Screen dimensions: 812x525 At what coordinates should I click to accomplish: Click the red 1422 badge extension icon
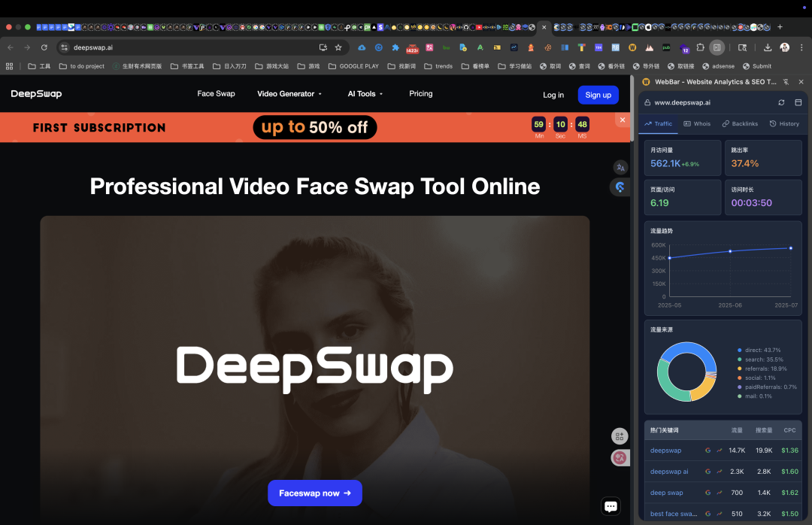click(x=412, y=49)
